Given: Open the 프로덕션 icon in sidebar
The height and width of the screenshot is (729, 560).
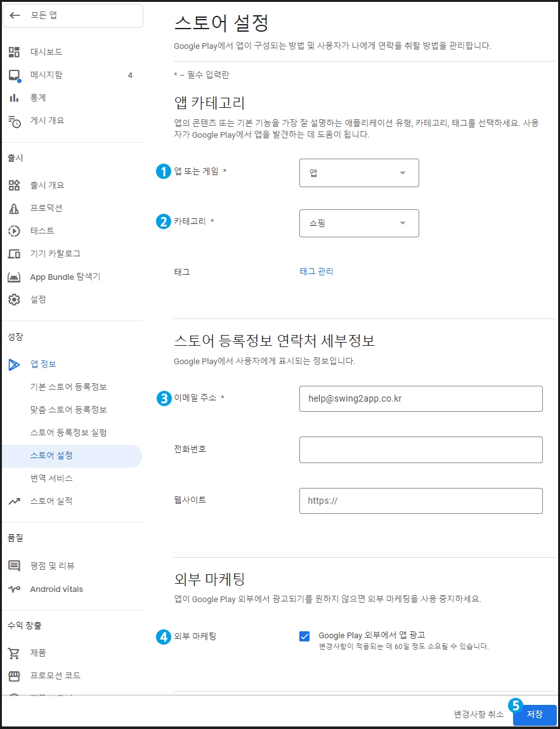Looking at the screenshot, I should pyautogui.click(x=15, y=208).
